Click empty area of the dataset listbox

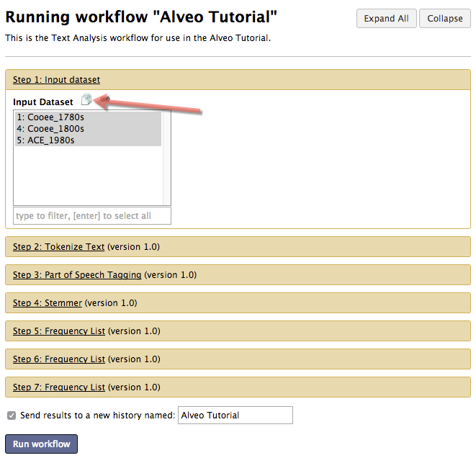(x=88, y=176)
